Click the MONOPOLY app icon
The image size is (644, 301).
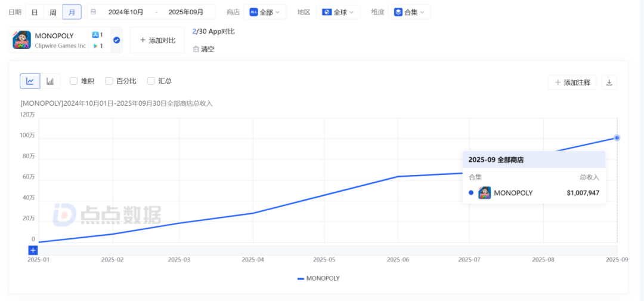coord(22,40)
